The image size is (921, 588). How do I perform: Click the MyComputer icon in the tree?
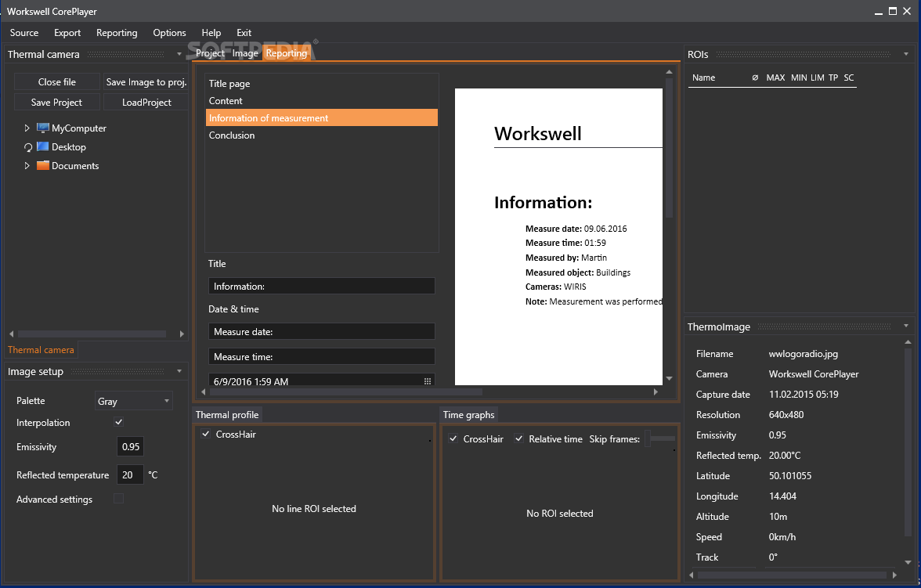[x=42, y=128]
